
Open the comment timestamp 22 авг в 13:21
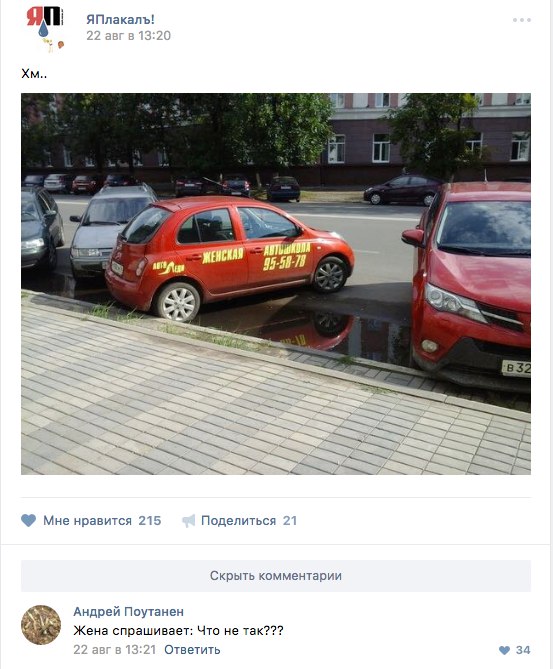point(115,649)
